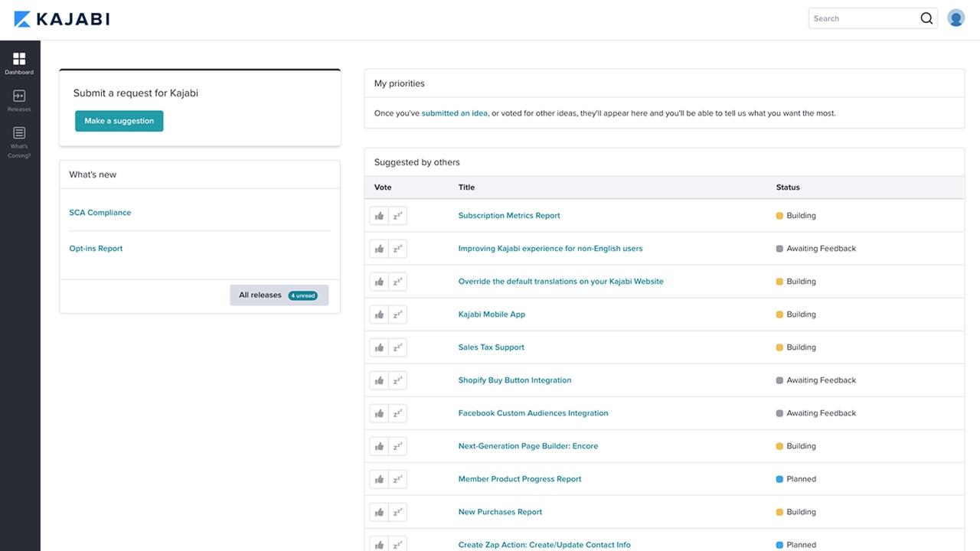Click the Kajabi logo
The width and height of the screenshot is (980, 551).
(x=62, y=18)
